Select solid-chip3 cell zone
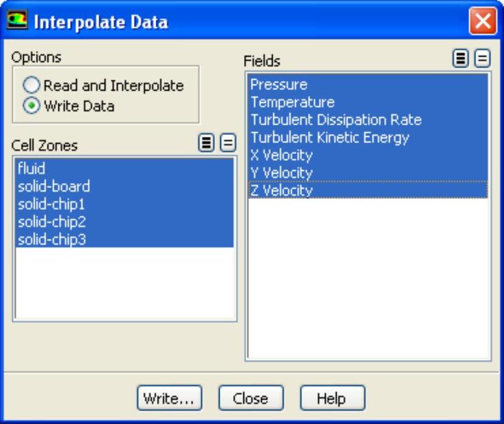The height and width of the screenshot is (424, 504). click(x=52, y=239)
